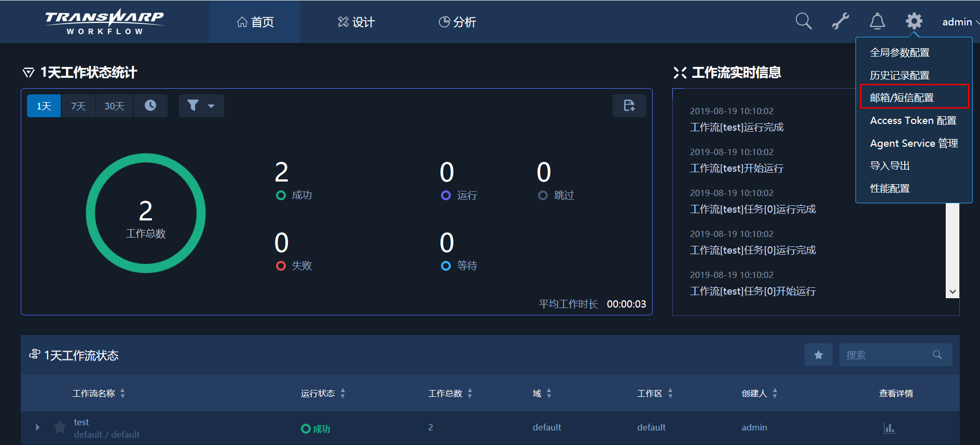
Task: Click the settings gear icon
Action: [x=914, y=21]
